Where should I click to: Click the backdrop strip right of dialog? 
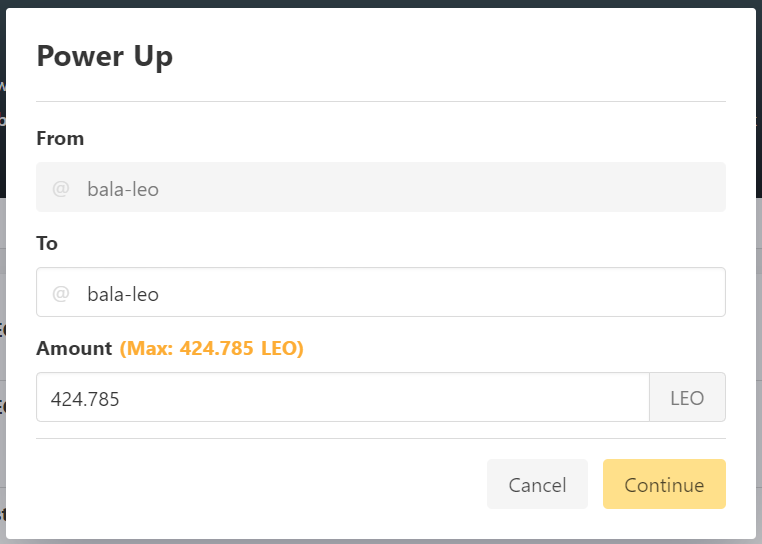pyautogui.click(x=759, y=300)
